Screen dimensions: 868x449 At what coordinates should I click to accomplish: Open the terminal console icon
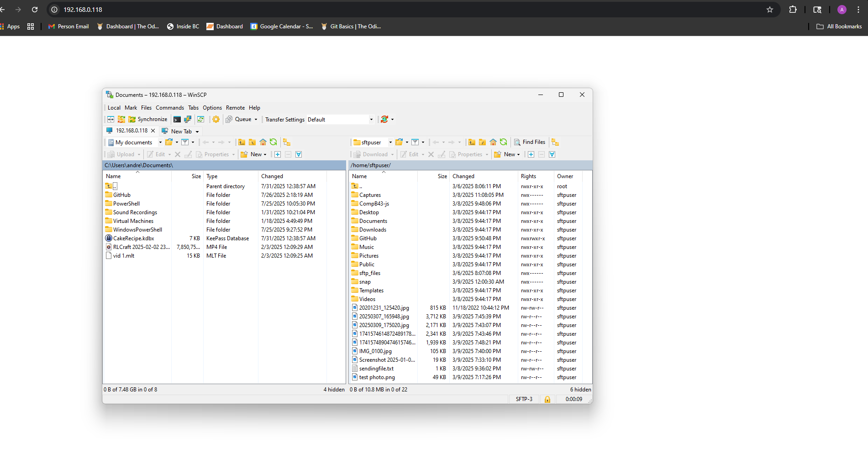click(177, 119)
